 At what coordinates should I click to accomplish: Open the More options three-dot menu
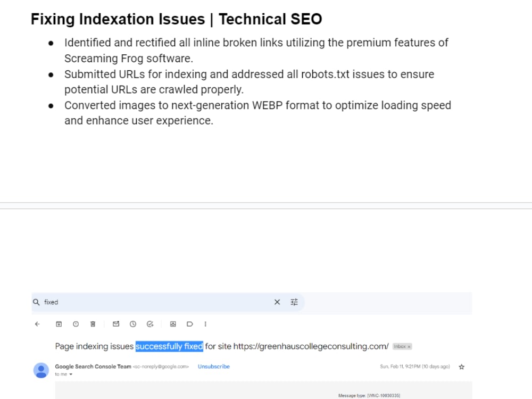pyautogui.click(x=205, y=324)
